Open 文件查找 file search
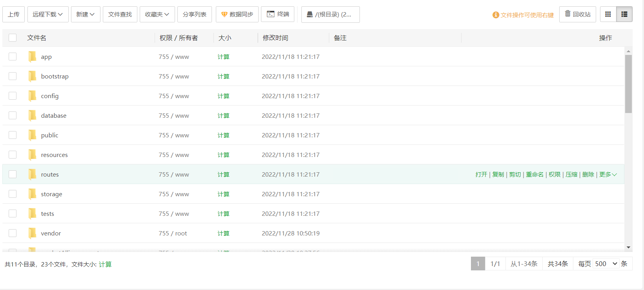This screenshot has width=644, height=290. pos(120,14)
